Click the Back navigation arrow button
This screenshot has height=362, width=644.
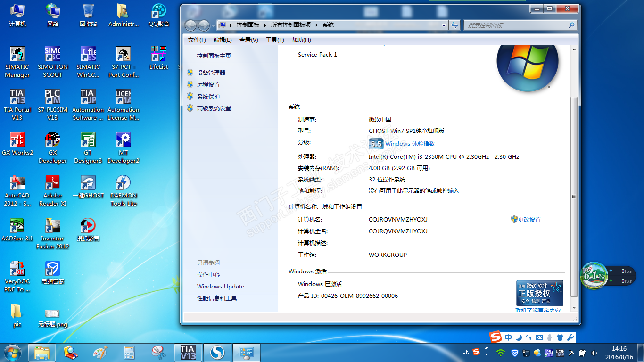(191, 25)
